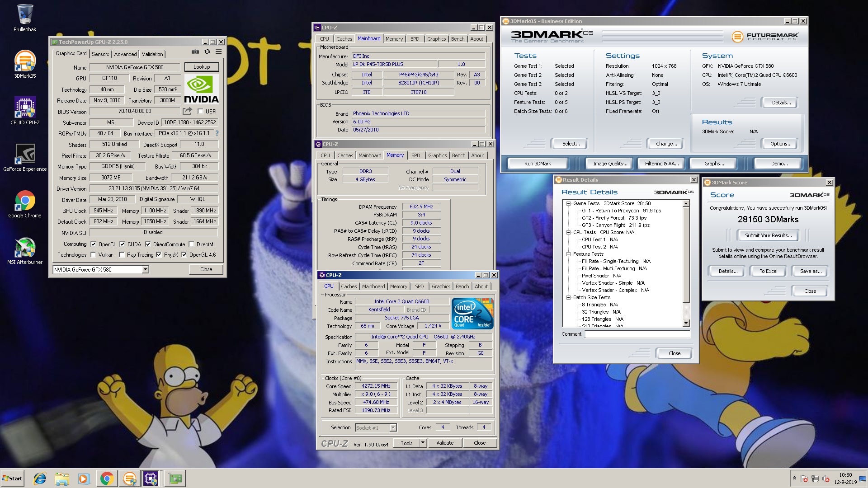Collapse the Feature Tests tree node

(x=569, y=254)
